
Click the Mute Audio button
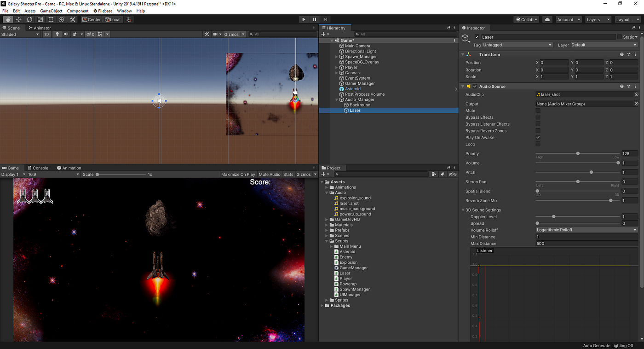270,174
